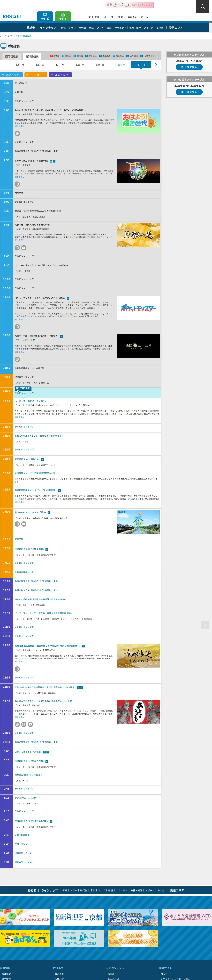The height and width of the screenshot is (980, 212).
Task: Open 天気 in top menu
Action: click(x=121, y=17)
